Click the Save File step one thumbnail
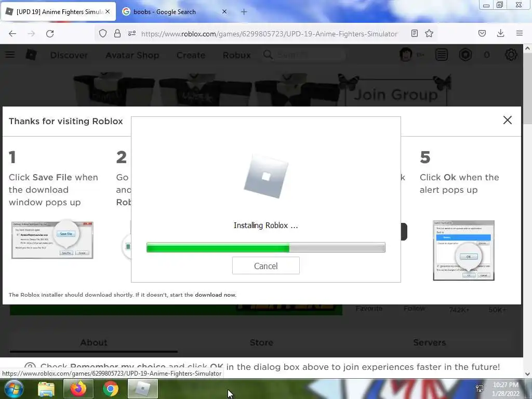This screenshot has width=532, height=399. (52, 240)
